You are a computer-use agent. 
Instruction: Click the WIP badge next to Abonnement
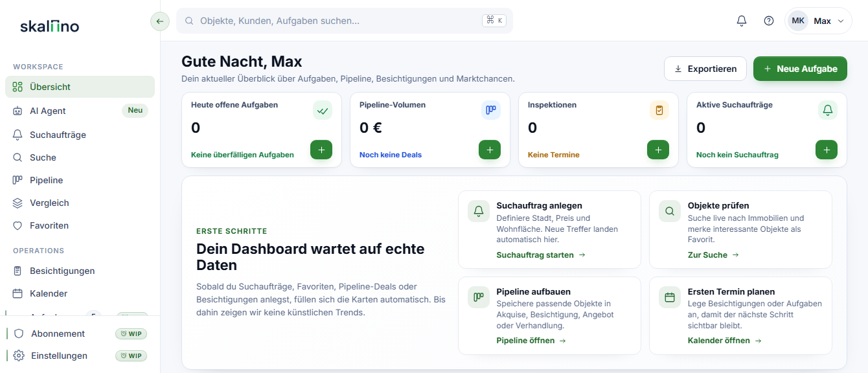coord(131,334)
